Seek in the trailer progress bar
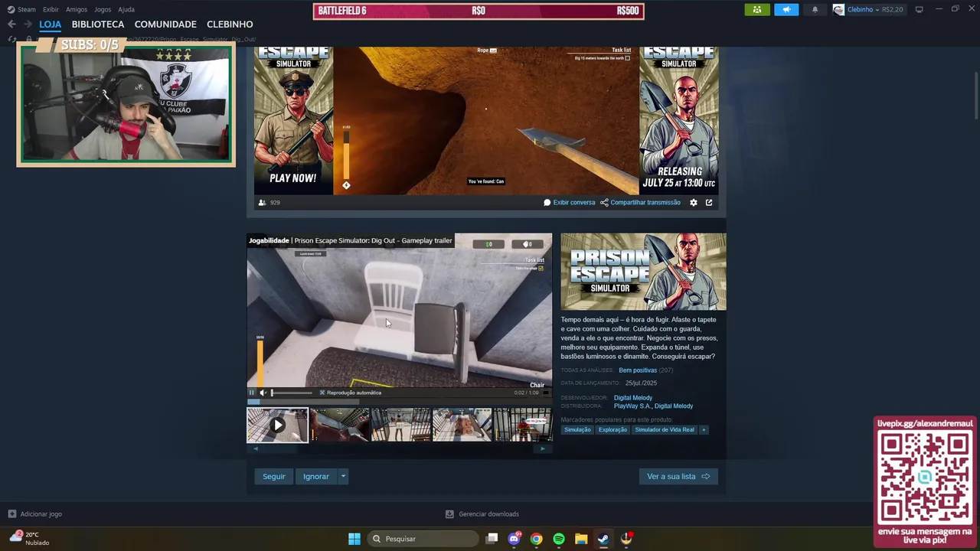The image size is (980, 551). click(399, 400)
